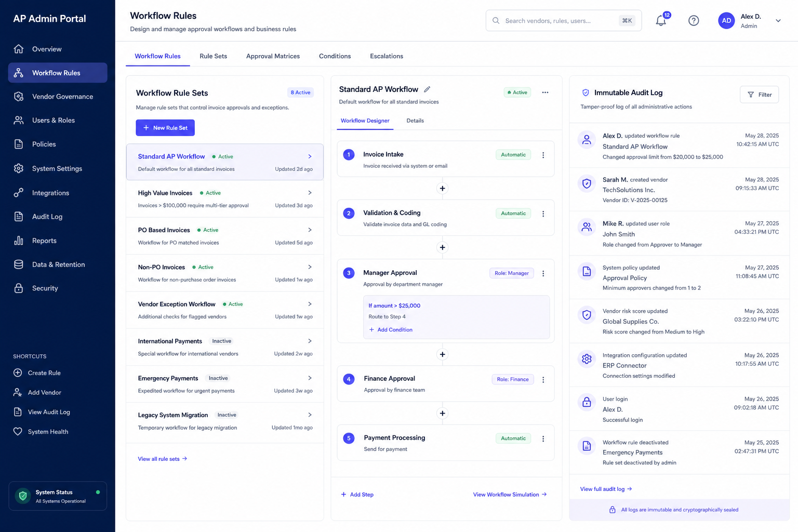798x532 pixels.
Task: Click Vendor Governance sidebar icon
Action: 19,97
